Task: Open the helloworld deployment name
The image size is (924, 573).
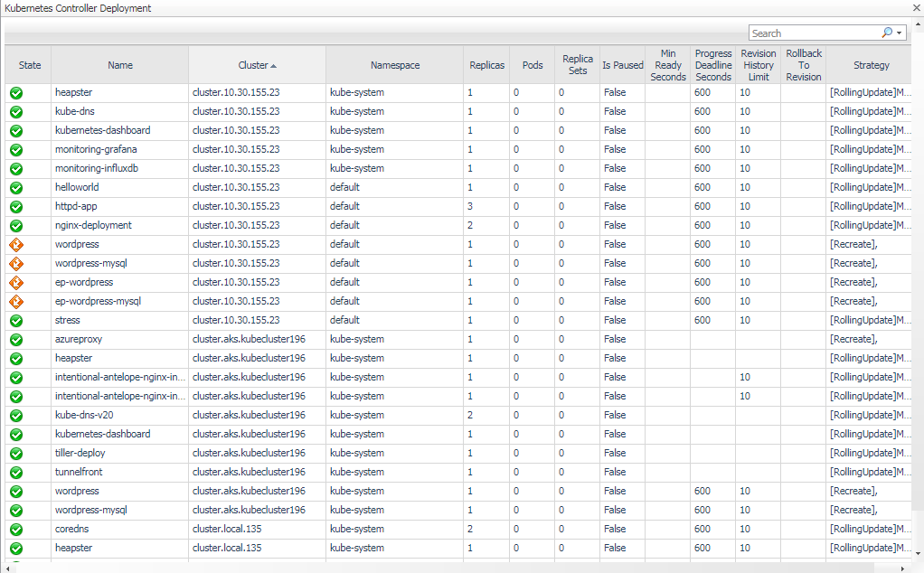Action: pyautogui.click(x=77, y=187)
